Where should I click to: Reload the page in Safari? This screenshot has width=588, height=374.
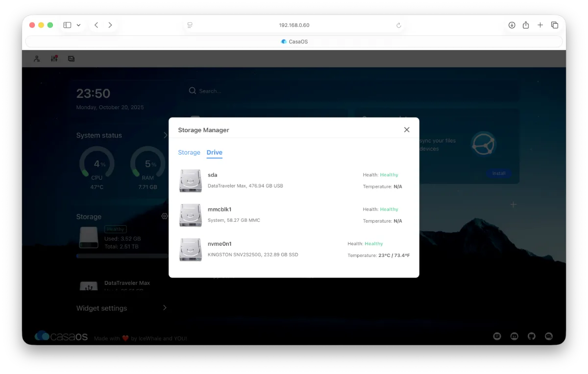click(x=398, y=25)
